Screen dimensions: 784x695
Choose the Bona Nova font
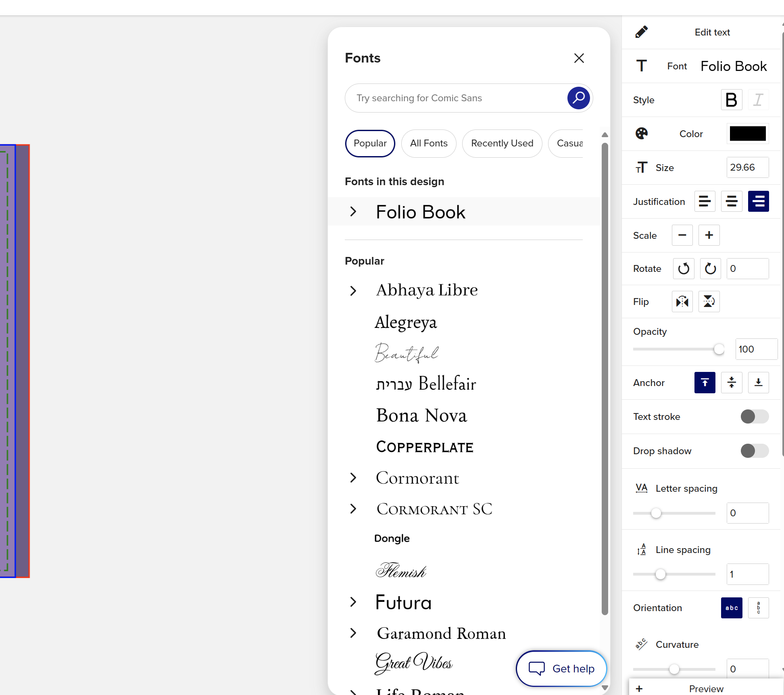pyautogui.click(x=421, y=415)
